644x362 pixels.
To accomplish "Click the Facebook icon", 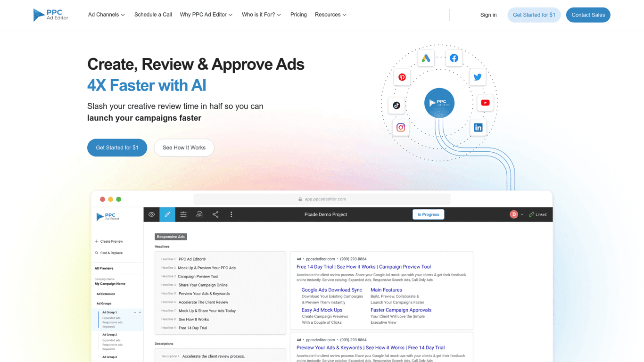I will click(454, 58).
